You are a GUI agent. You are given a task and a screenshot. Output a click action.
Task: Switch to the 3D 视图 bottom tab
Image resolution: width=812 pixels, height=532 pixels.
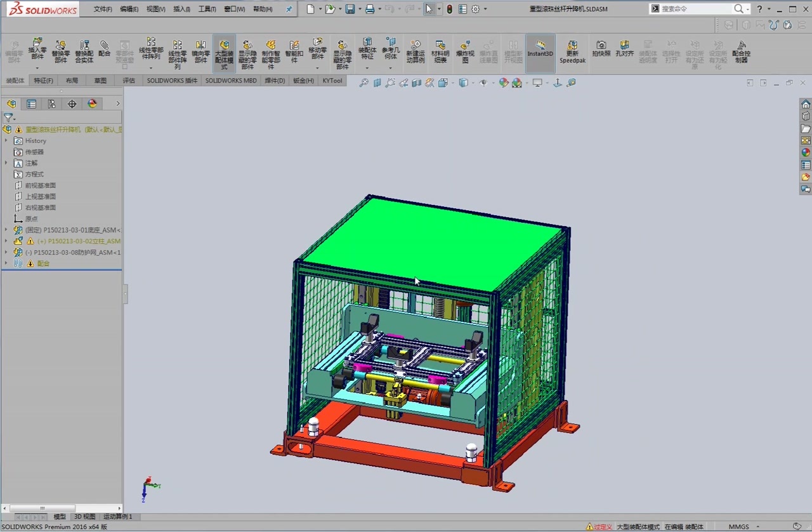click(84, 517)
